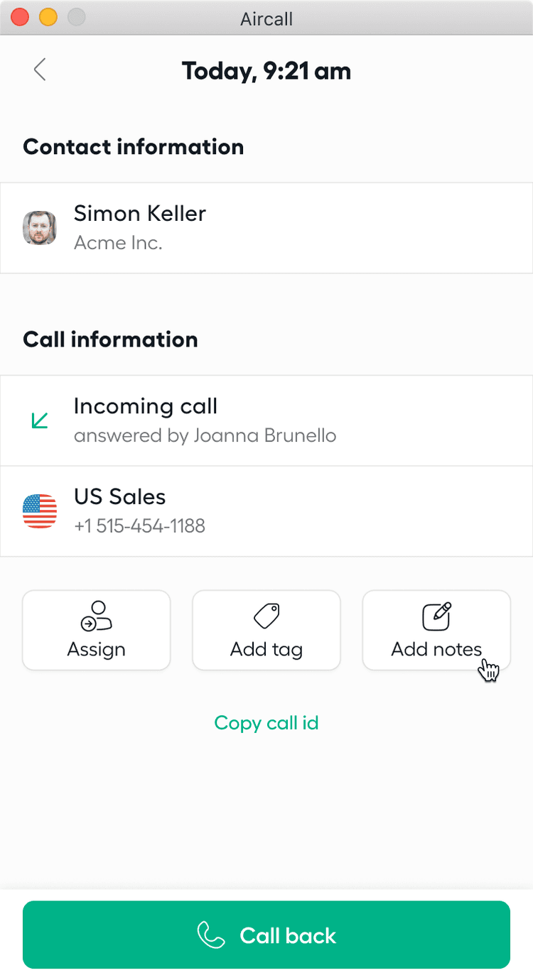This screenshot has height=980, width=533.
Task: Minimize the Aircall window with yellow button
Action: (x=48, y=17)
